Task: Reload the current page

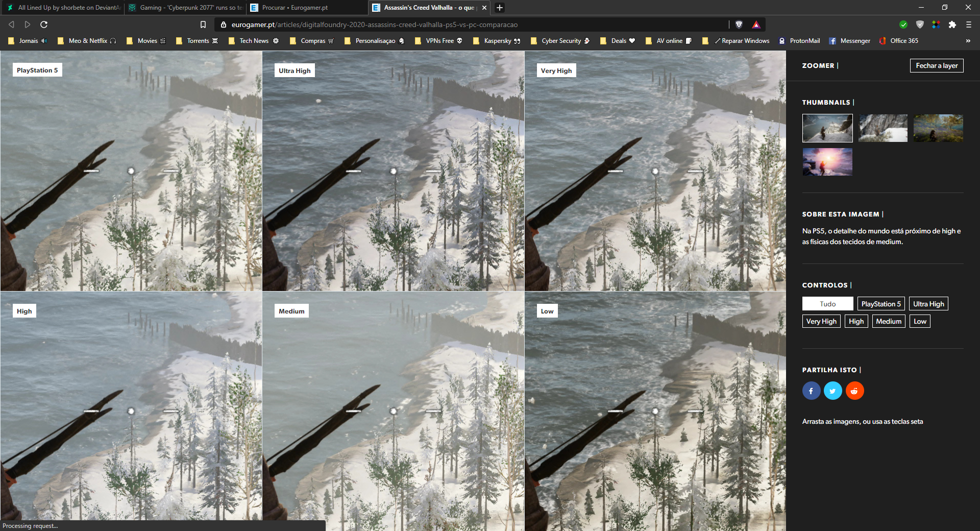Action: pyautogui.click(x=44, y=25)
